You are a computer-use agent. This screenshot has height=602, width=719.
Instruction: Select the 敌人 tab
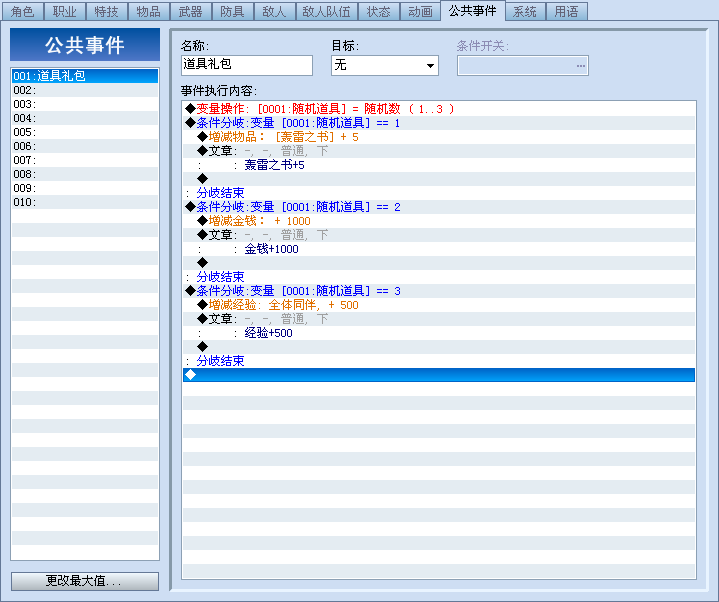(x=274, y=11)
